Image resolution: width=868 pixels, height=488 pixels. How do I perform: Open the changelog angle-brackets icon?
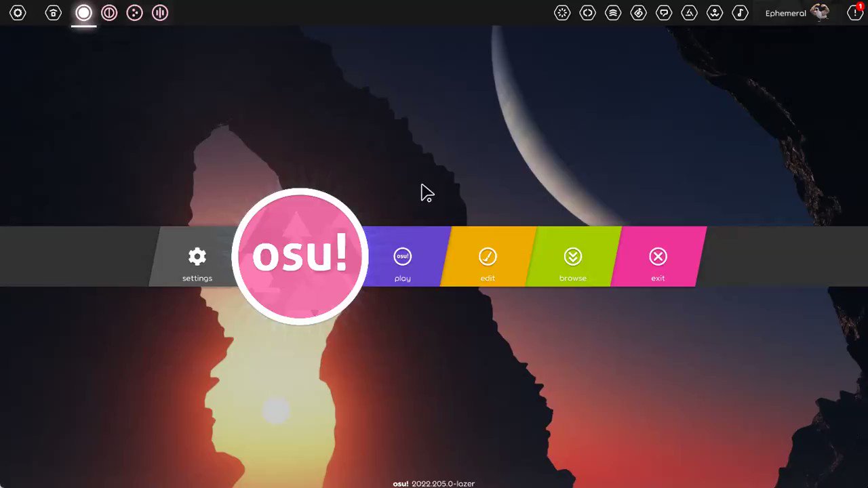[587, 13]
